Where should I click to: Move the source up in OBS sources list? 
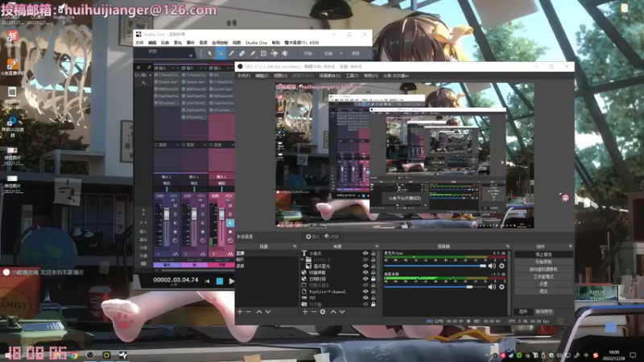[333, 312]
